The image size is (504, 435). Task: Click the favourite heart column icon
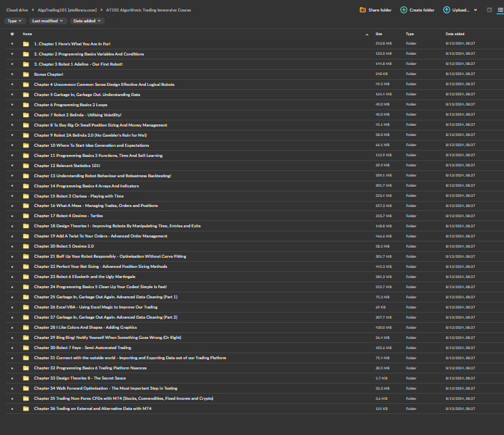point(12,34)
